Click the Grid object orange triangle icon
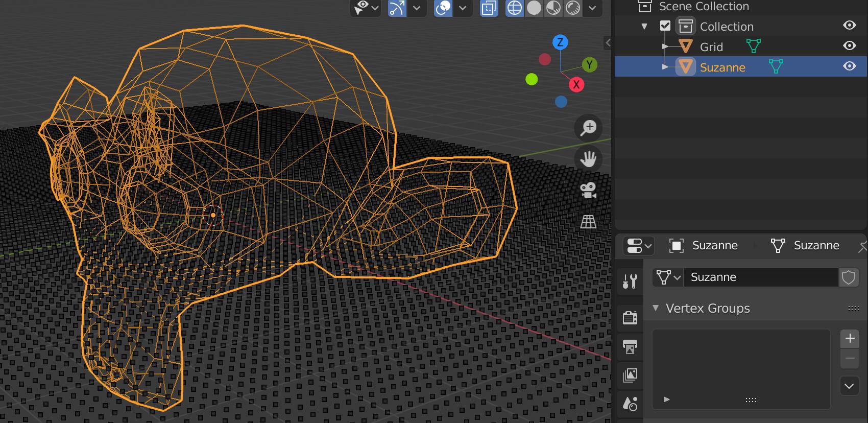 686,46
